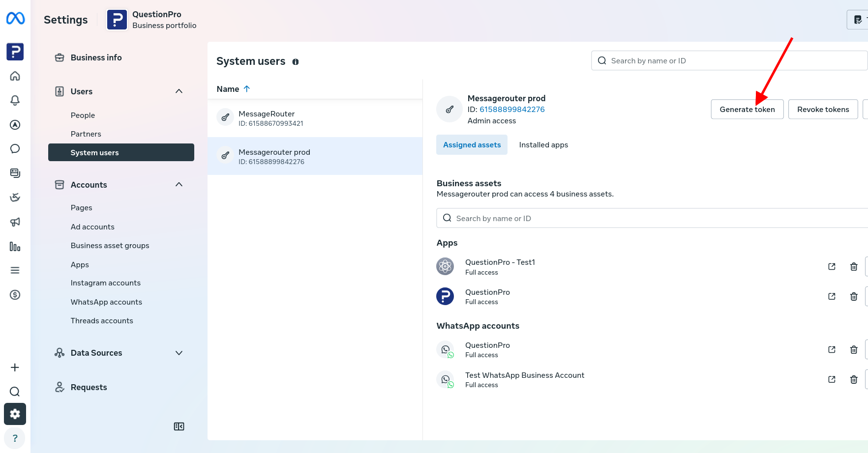The height and width of the screenshot is (453, 868).
Task: Click the Generate token button
Action: point(747,110)
